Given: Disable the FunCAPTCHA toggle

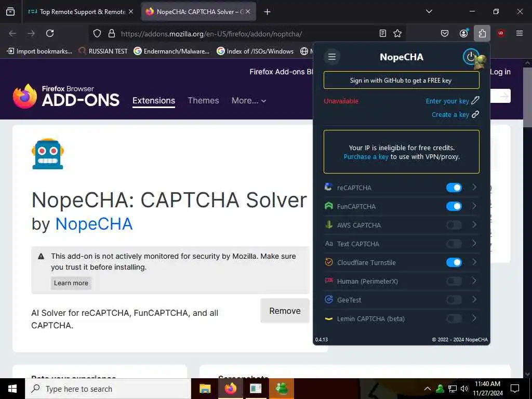Looking at the screenshot, I should tap(454, 206).
